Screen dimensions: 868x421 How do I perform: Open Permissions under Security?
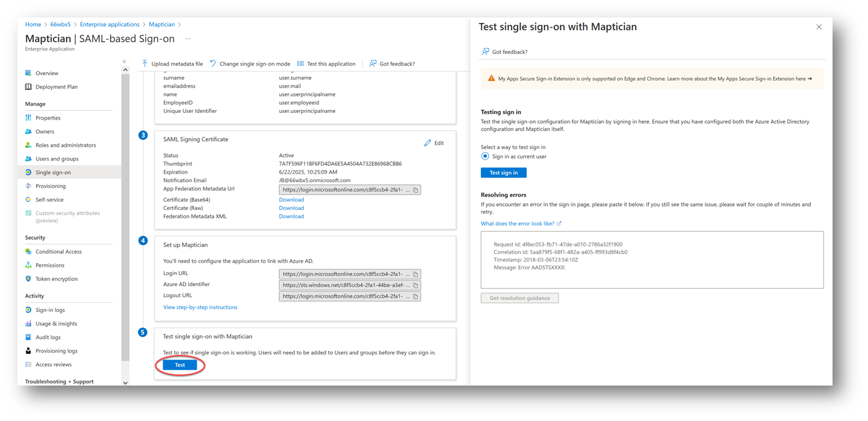pos(50,265)
